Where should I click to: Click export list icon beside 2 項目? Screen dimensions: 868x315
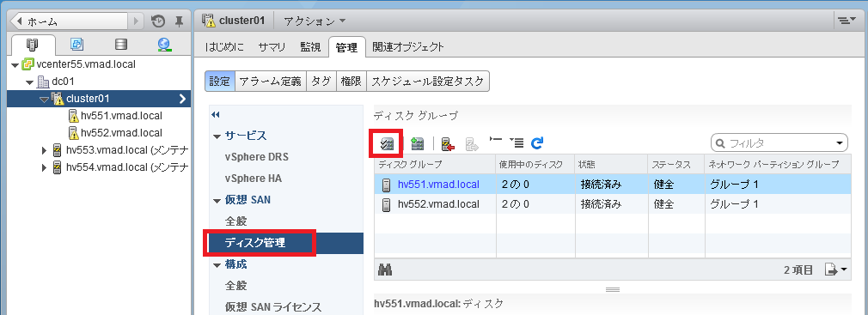836,270
